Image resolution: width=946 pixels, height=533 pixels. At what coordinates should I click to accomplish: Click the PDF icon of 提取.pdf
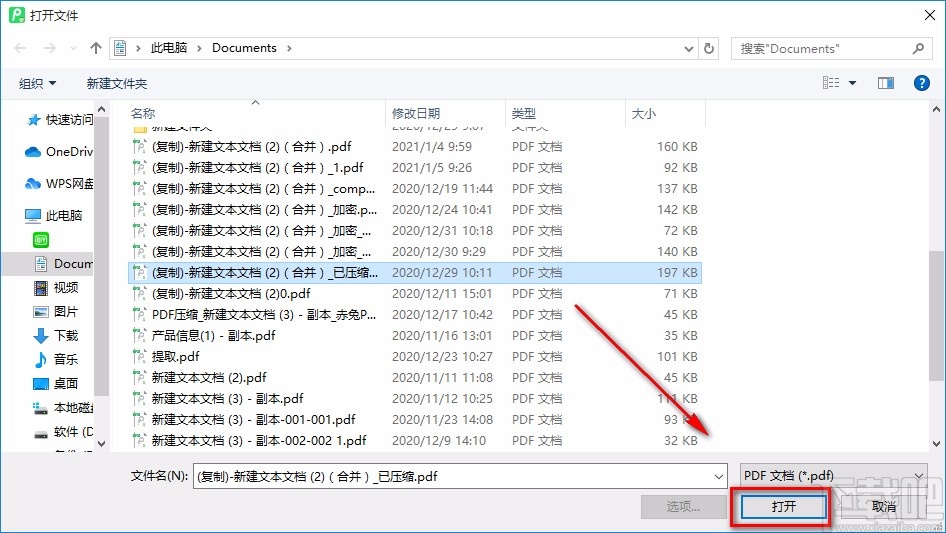(139, 357)
